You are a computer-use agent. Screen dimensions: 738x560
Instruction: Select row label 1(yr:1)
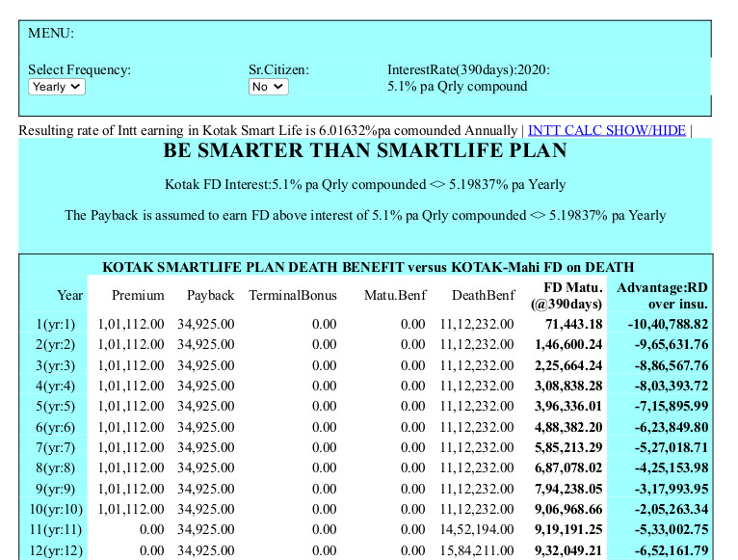click(x=55, y=325)
